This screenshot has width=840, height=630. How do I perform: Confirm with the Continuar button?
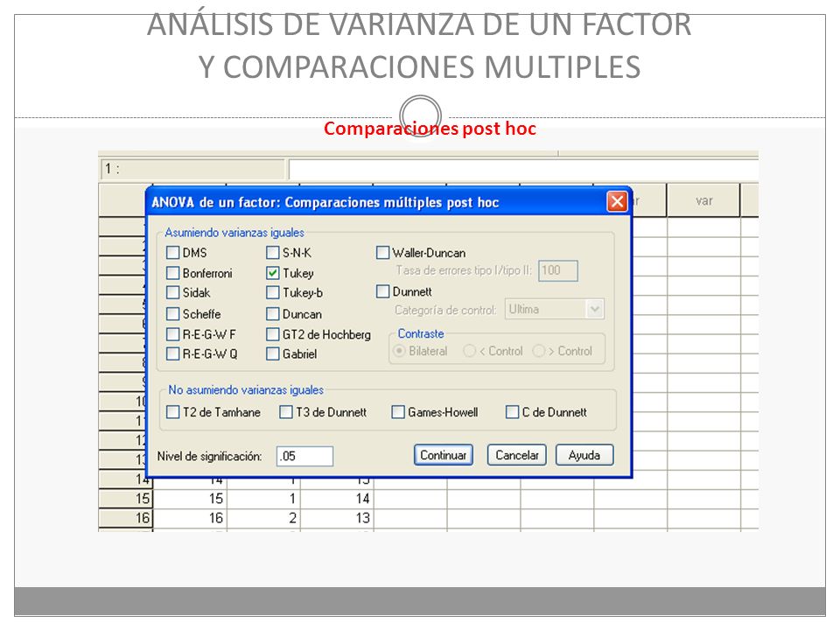pyautogui.click(x=443, y=455)
